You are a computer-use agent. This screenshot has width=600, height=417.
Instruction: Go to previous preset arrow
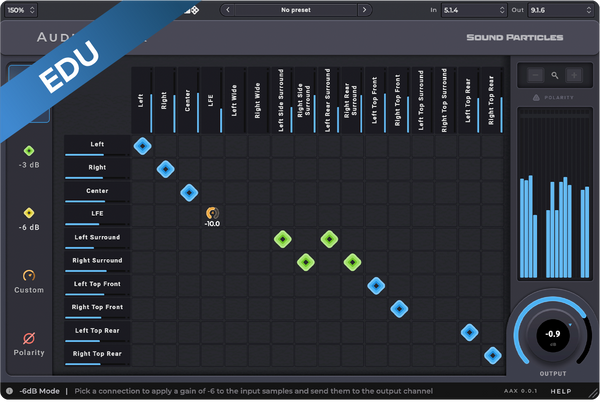228,10
